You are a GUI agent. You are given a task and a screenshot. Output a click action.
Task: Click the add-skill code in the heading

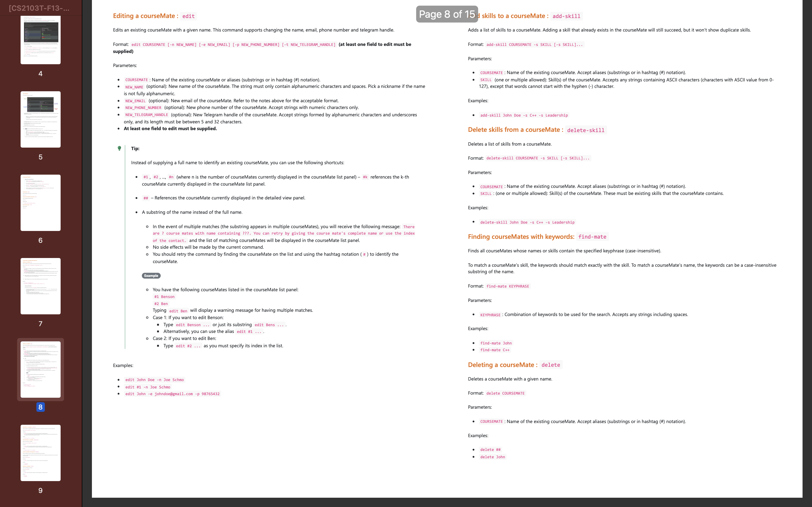point(566,16)
